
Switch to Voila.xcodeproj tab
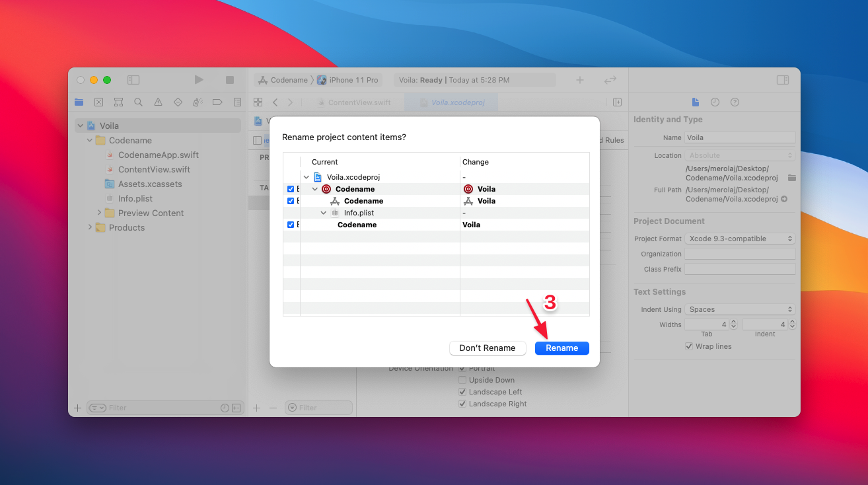(451, 102)
